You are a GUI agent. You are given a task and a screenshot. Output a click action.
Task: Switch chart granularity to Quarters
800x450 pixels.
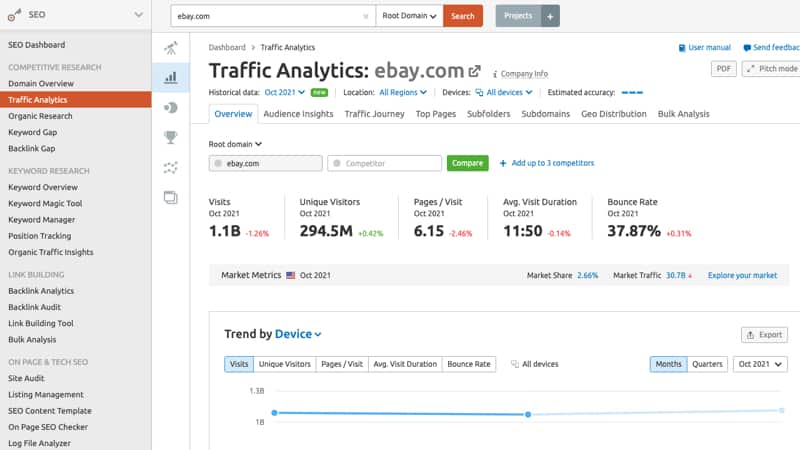pyautogui.click(x=707, y=364)
